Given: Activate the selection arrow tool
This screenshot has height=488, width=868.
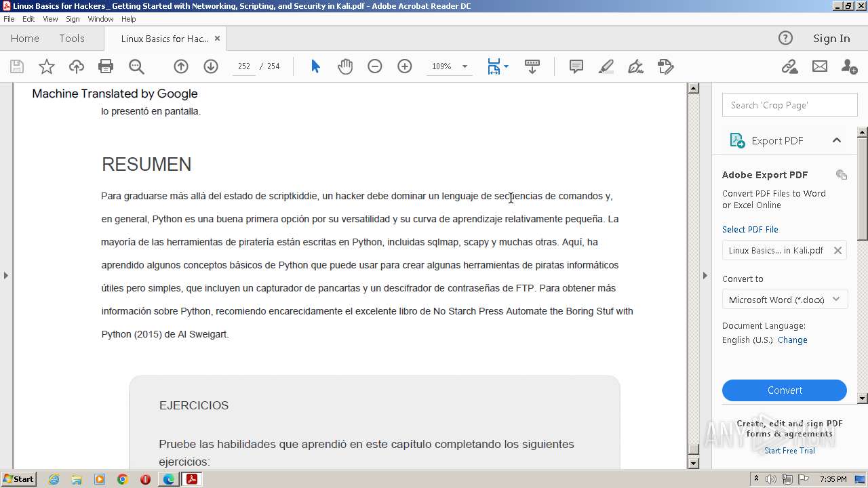Looking at the screenshot, I should coord(315,66).
